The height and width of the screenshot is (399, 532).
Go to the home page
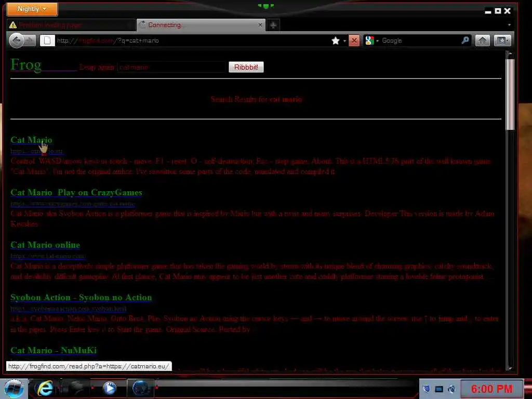pos(482,41)
